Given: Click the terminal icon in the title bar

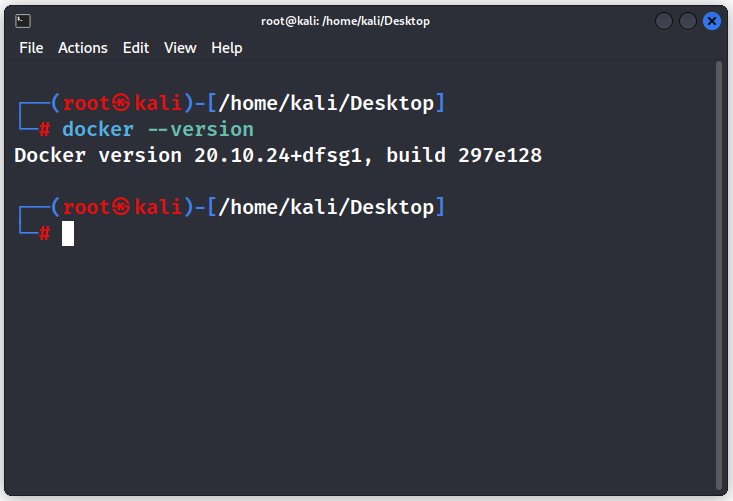Looking at the screenshot, I should point(23,21).
